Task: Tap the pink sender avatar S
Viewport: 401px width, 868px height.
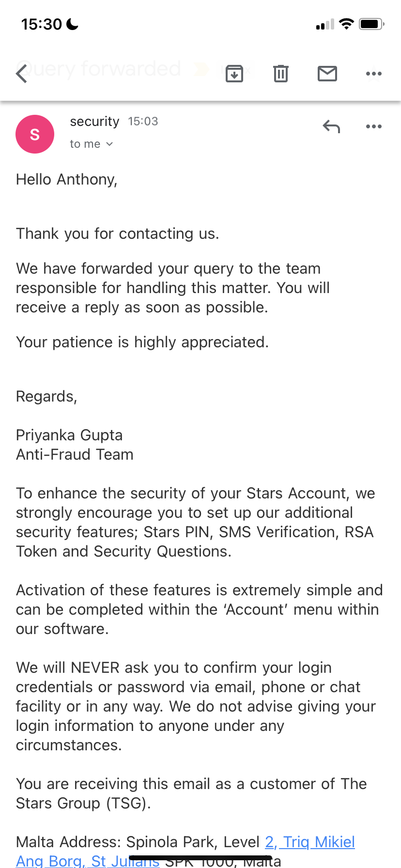Action: 35,134
